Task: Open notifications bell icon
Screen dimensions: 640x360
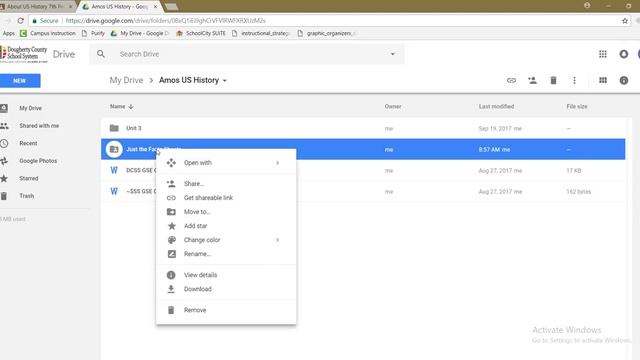Action: 624,54
